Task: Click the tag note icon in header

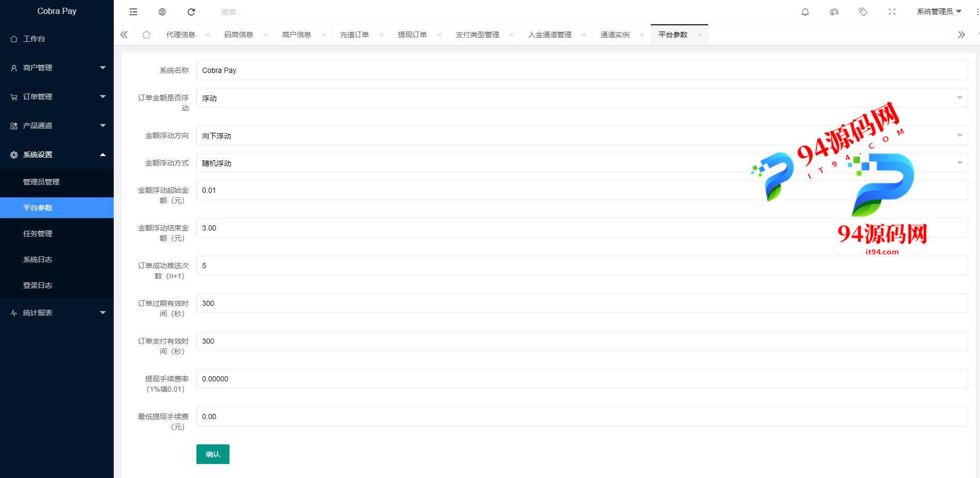Action: point(863,12)
